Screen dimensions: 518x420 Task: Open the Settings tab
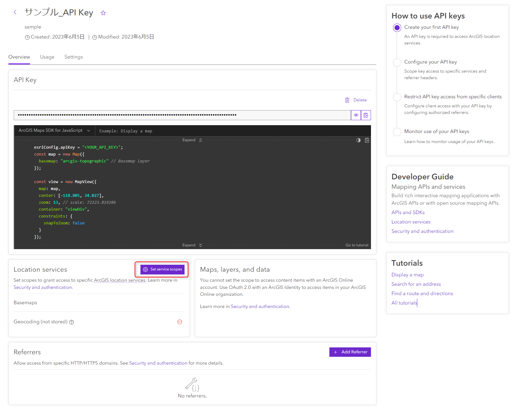(74, 57)
